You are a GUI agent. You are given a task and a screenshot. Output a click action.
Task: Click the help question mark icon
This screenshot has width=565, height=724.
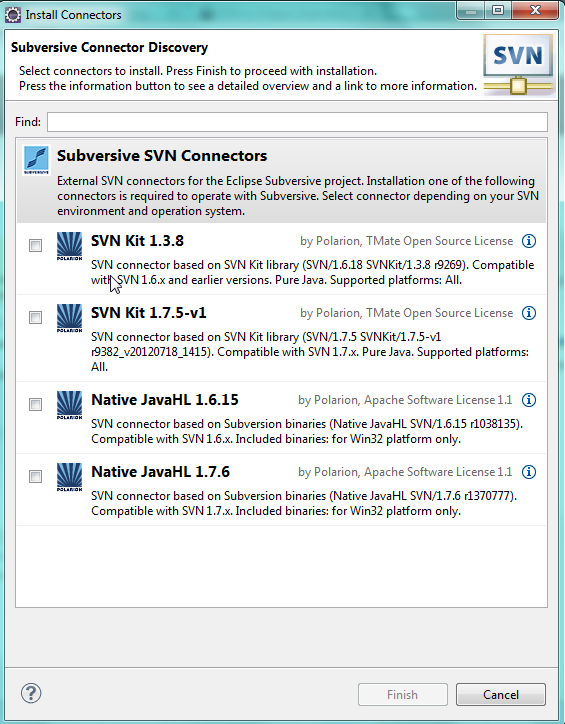point(31,693)
